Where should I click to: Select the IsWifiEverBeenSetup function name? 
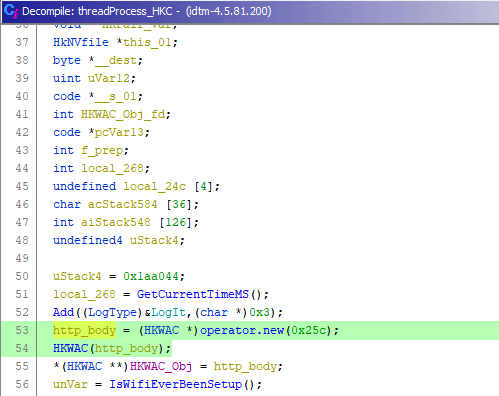click(x=175, y=384)
